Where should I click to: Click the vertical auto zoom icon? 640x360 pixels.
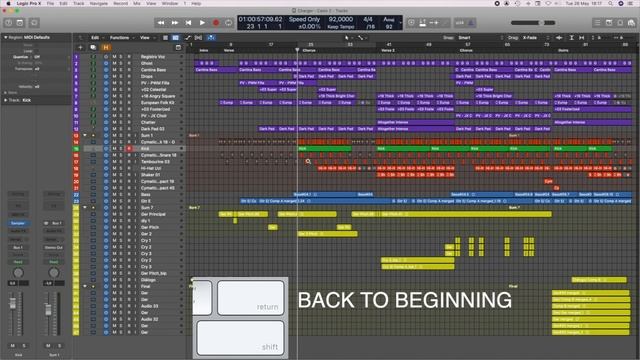[571, 38]
